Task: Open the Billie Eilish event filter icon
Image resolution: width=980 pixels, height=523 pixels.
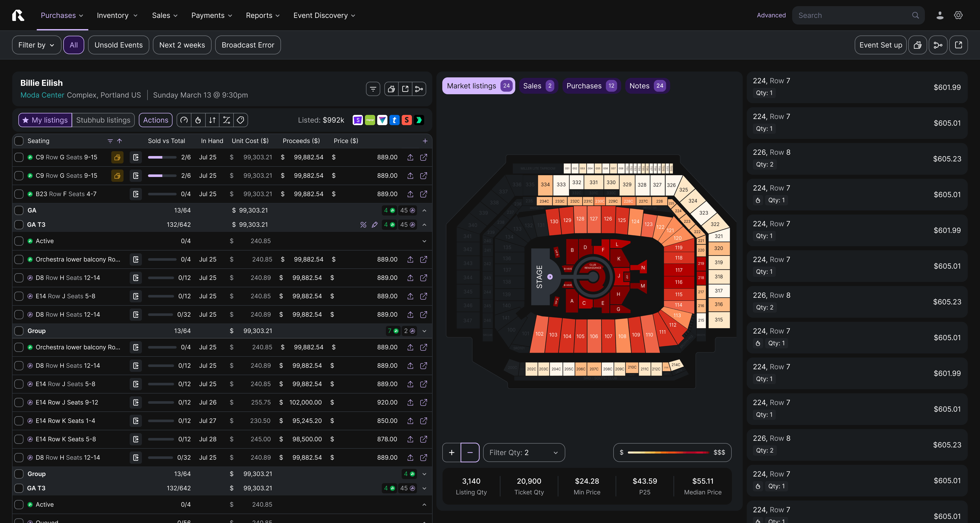Action: pos(373,89)
